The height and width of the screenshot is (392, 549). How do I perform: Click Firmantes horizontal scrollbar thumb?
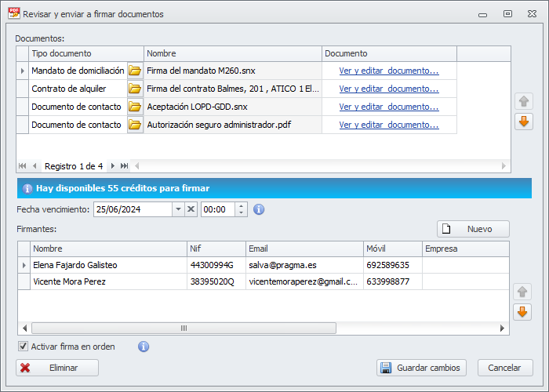[184, 328]
